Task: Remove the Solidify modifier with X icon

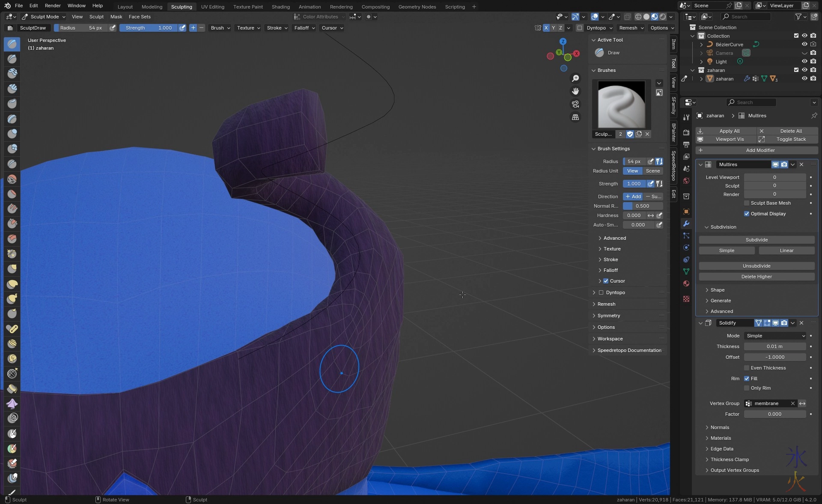Action: pyautogui.click(x=801, y=323)
